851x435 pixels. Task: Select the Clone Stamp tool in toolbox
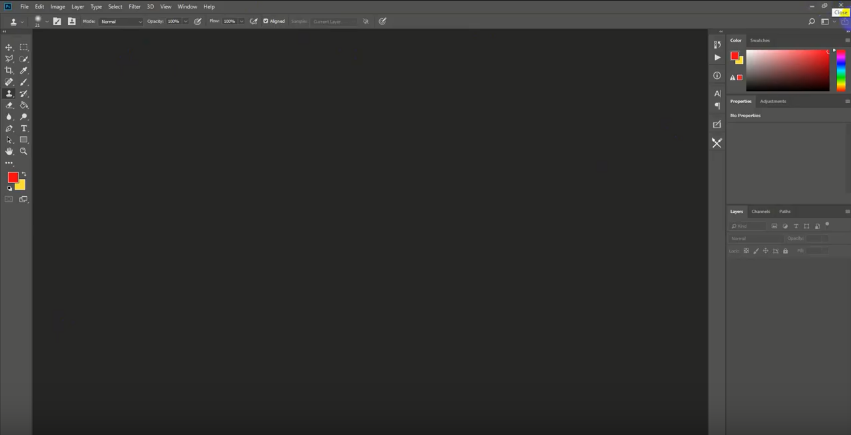[9, 94]
